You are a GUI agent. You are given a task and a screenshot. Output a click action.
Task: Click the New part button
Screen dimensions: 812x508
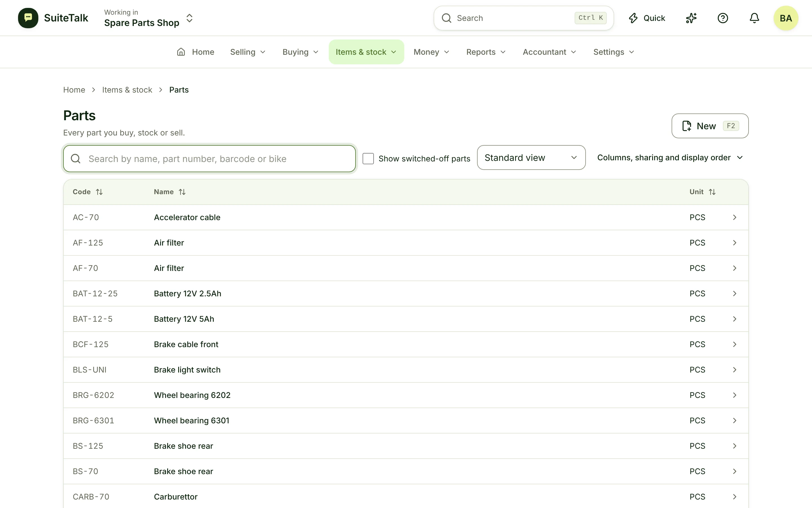click(710, 126)
